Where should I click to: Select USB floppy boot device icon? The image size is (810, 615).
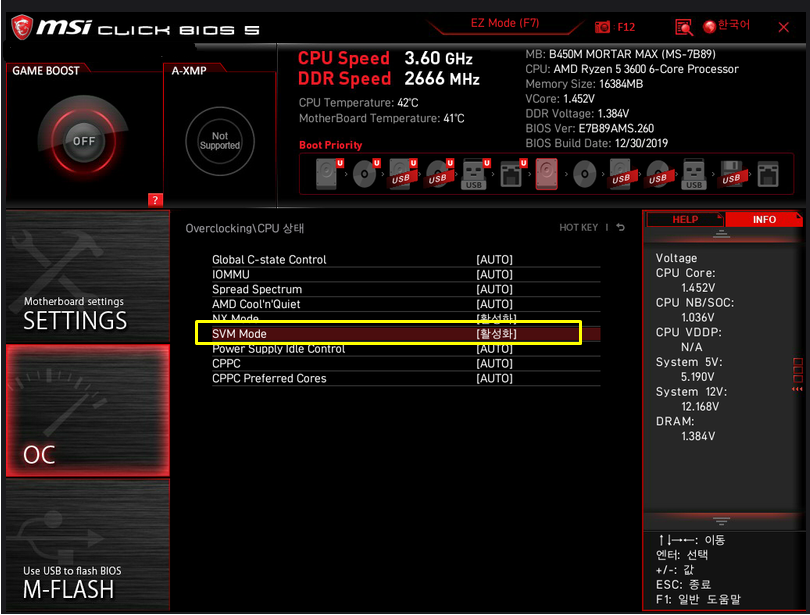pyautogui.click(x=731, y=174)
